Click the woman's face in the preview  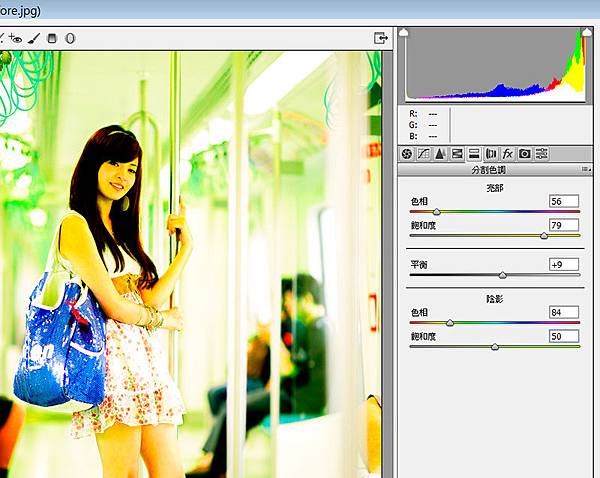pyautogui.click(x=118, y=178)
